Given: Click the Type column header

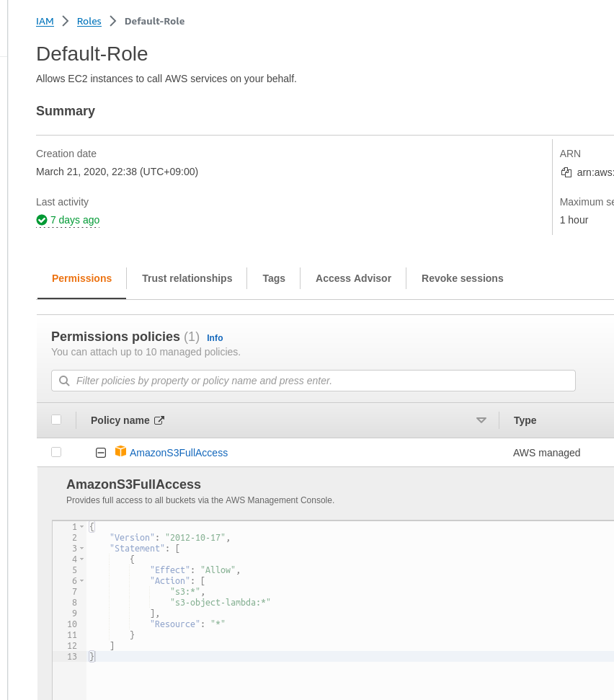Looking at the screenshot, I should point(525,420).
